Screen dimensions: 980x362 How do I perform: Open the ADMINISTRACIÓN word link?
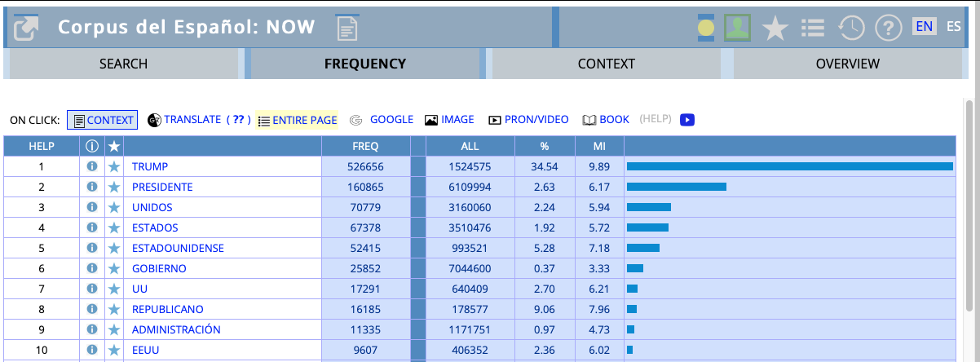click(176, 329)
